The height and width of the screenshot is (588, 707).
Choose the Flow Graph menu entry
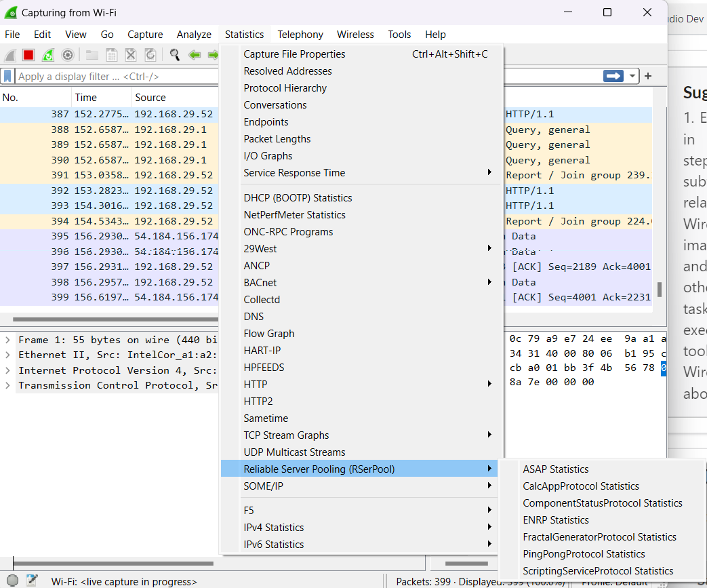click(x=268, y=334)
